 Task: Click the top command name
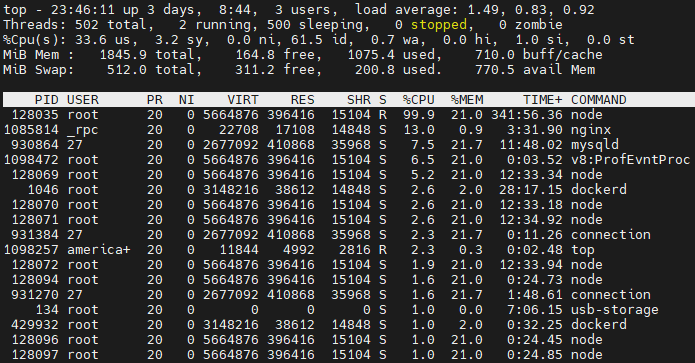[x=582, y=250]
